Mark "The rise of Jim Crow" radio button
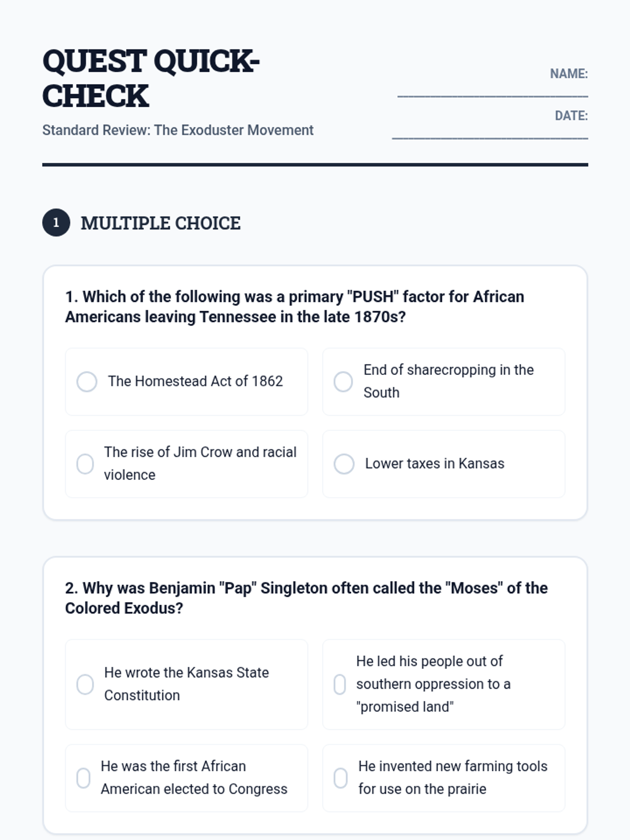This screenshot has height=840, width=630. pyautogui.click(x=85, y=464)
